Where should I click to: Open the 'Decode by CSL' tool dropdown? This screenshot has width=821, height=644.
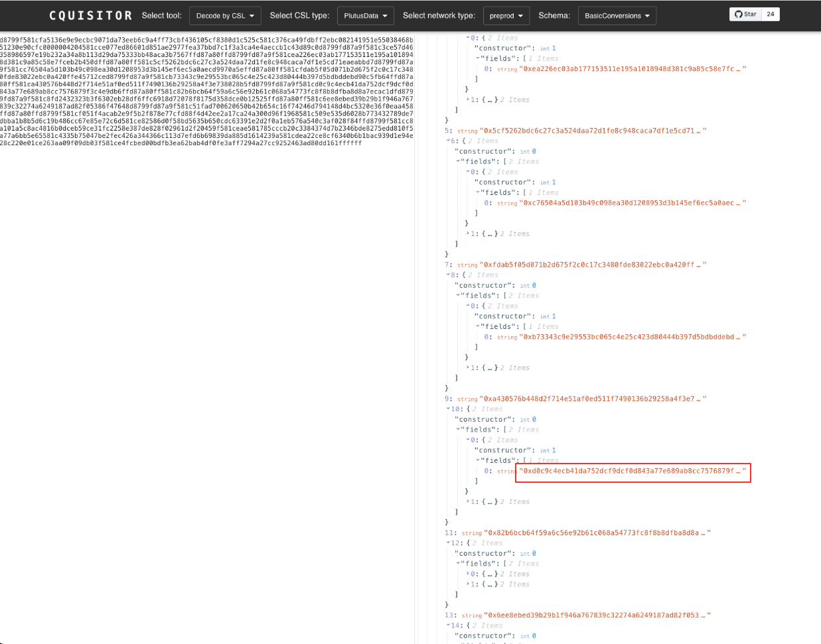click(x=225, y=16)
